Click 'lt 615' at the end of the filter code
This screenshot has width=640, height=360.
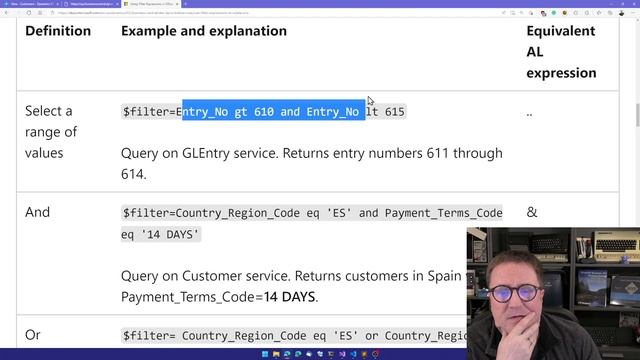pos(385,111)
